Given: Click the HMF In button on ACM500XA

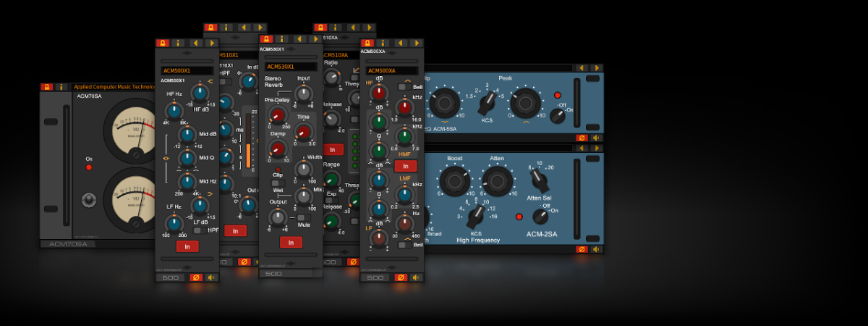Looking at the screenshot, I should click(x=405, y=166).
